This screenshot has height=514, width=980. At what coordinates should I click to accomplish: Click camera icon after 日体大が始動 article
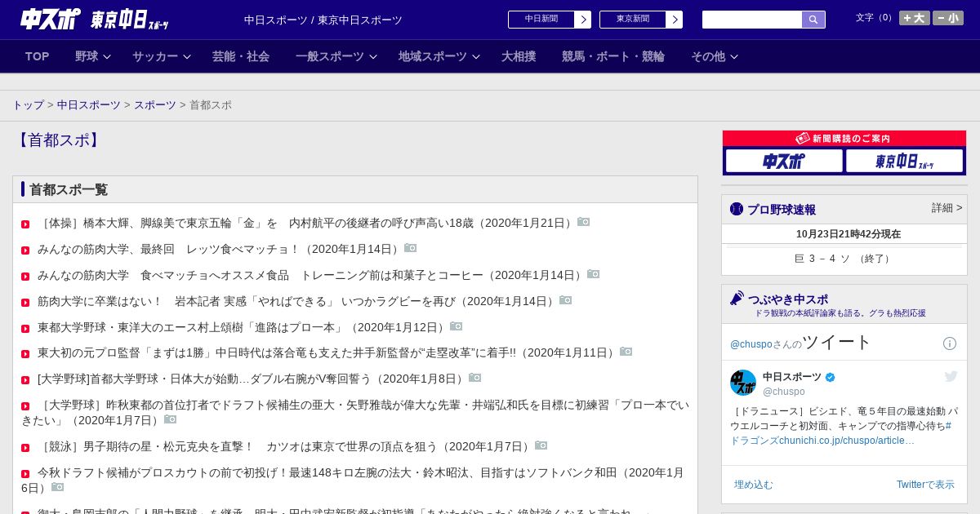[475, 378]
